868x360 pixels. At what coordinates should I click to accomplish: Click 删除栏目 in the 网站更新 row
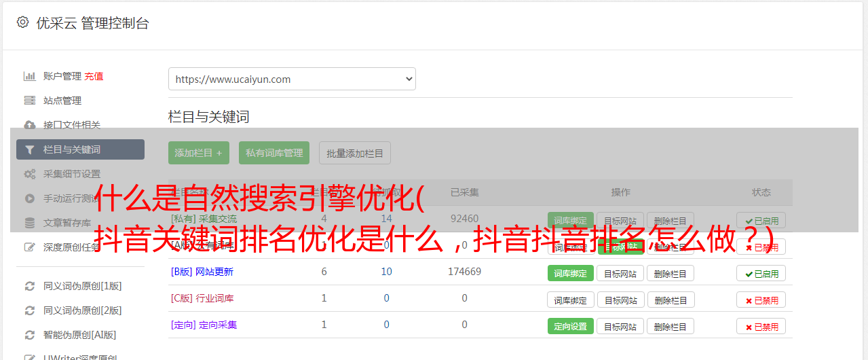point(671,273)
